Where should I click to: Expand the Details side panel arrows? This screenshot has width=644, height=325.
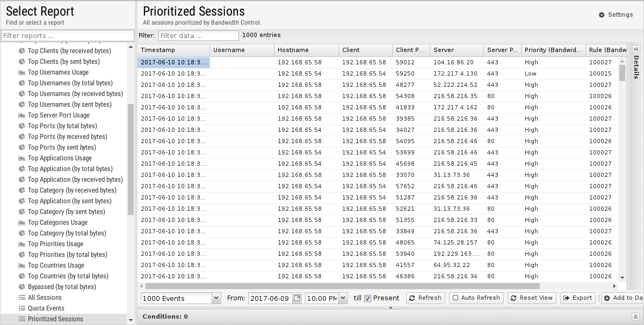pos(636,49)
